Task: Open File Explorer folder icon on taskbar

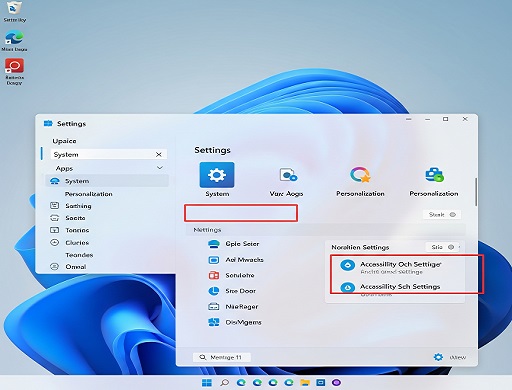Action: [305, 383]
